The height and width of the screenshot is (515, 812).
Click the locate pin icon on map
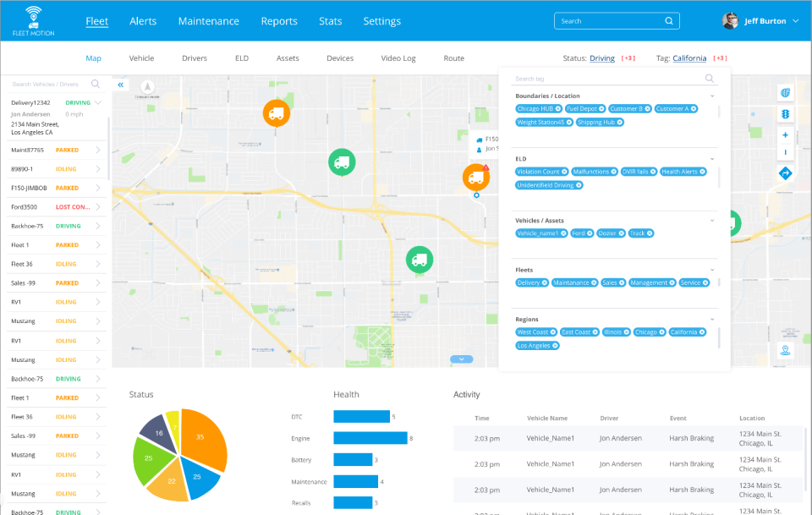click(785, 351)
